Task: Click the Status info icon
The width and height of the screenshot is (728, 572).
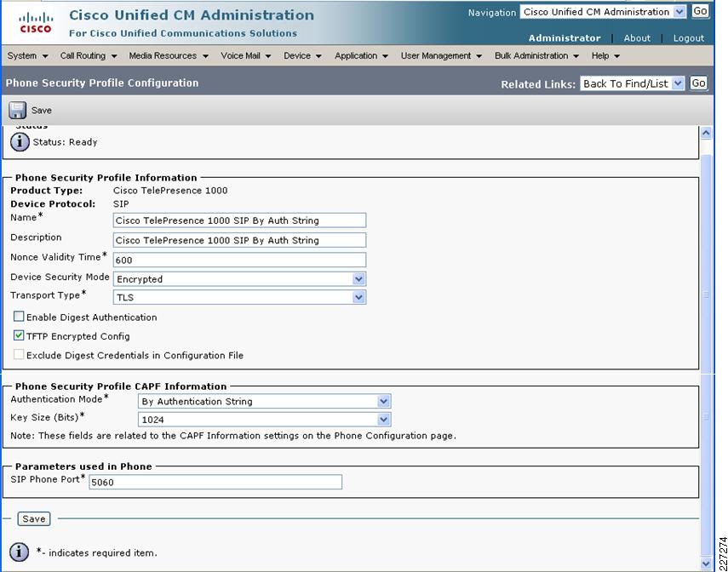Action: click(x=20, y=142)
